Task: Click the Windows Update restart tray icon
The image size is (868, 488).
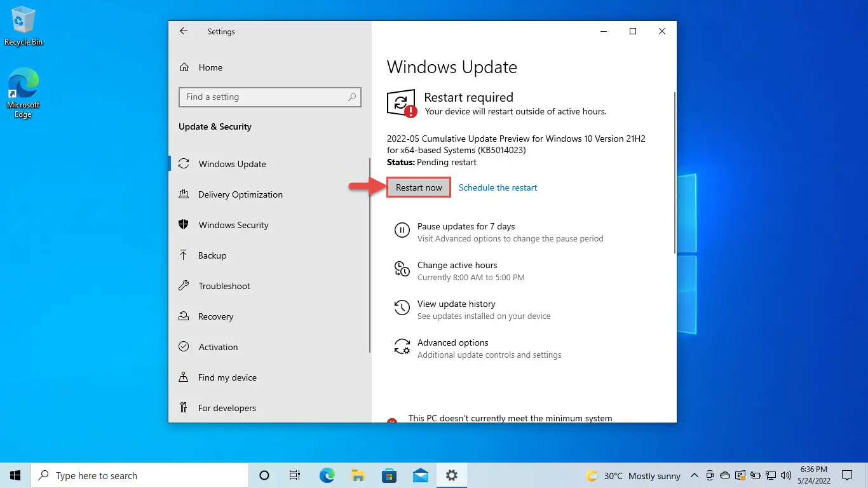Action: coord(740,475)
